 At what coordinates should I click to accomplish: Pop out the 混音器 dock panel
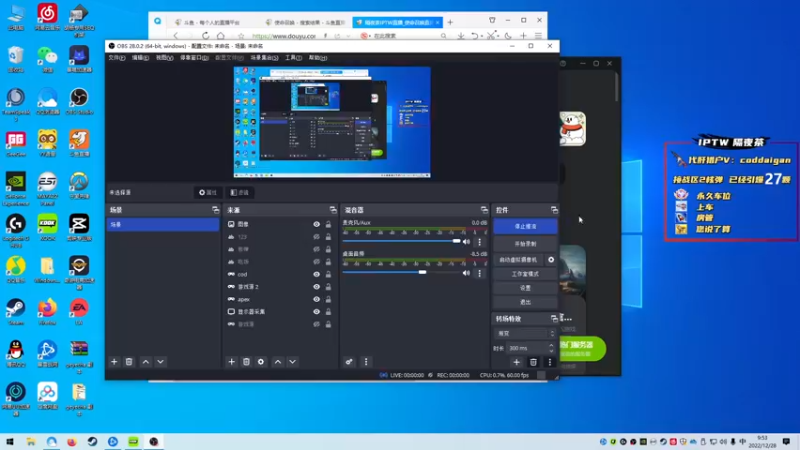click(x=484, y=210)
